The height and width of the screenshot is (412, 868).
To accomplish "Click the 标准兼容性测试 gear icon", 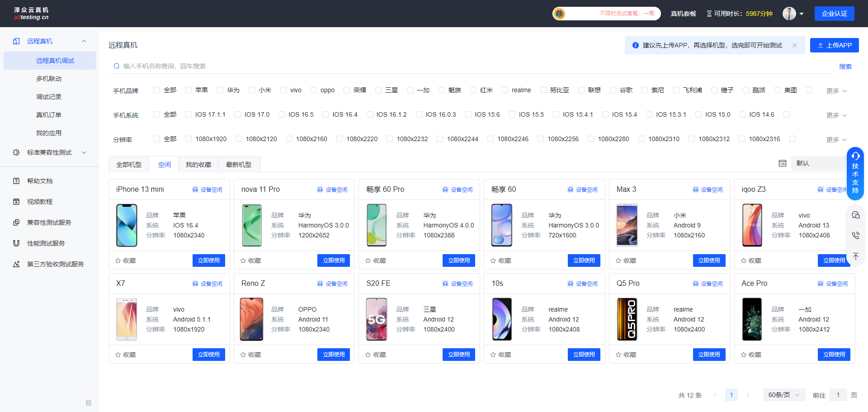I will pos(16,152).
